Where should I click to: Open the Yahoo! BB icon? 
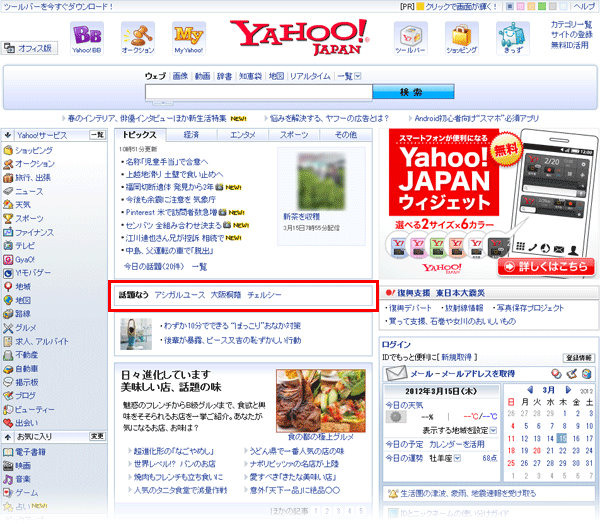pyautogui.click(x=87, y=38)
